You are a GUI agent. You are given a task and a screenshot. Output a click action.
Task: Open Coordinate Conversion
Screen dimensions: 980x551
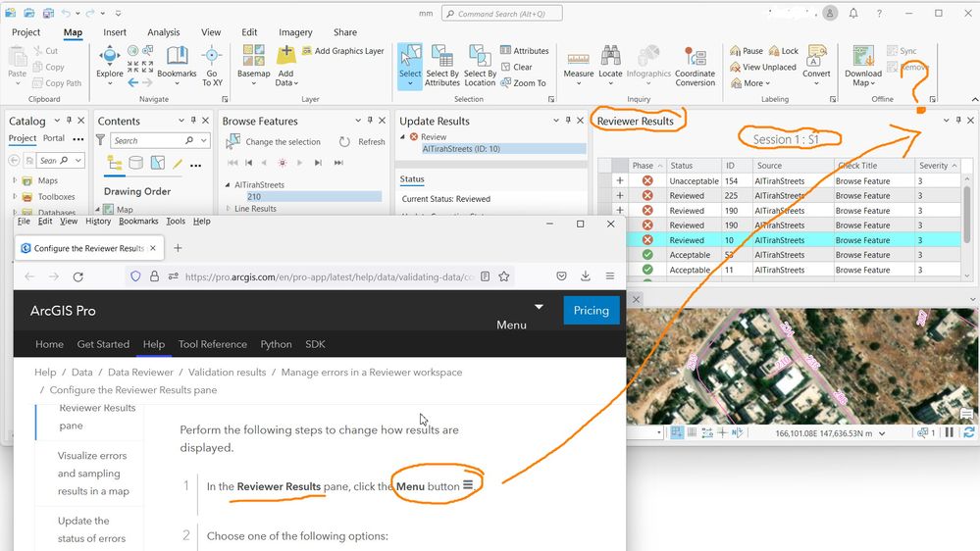(695, 65)
